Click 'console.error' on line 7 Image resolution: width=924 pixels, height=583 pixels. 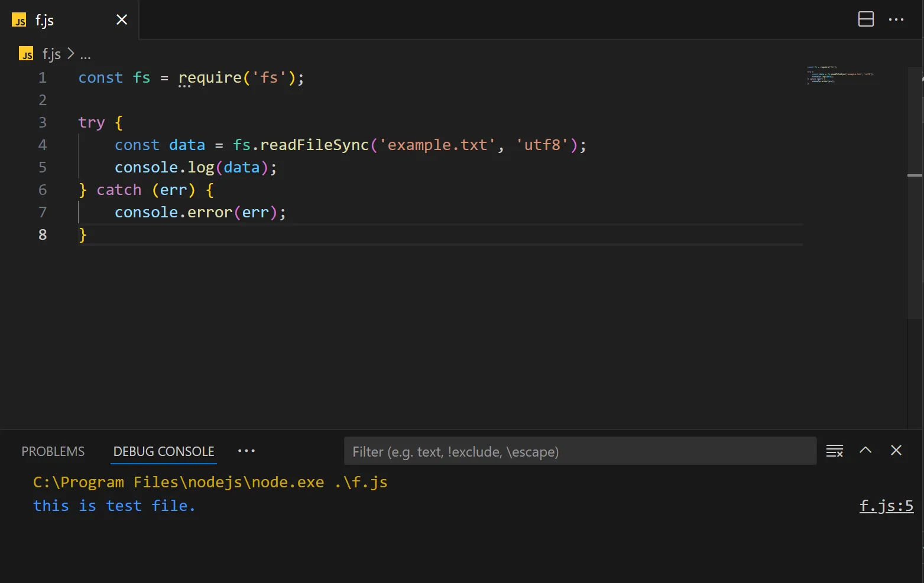(x=173, y=213)
